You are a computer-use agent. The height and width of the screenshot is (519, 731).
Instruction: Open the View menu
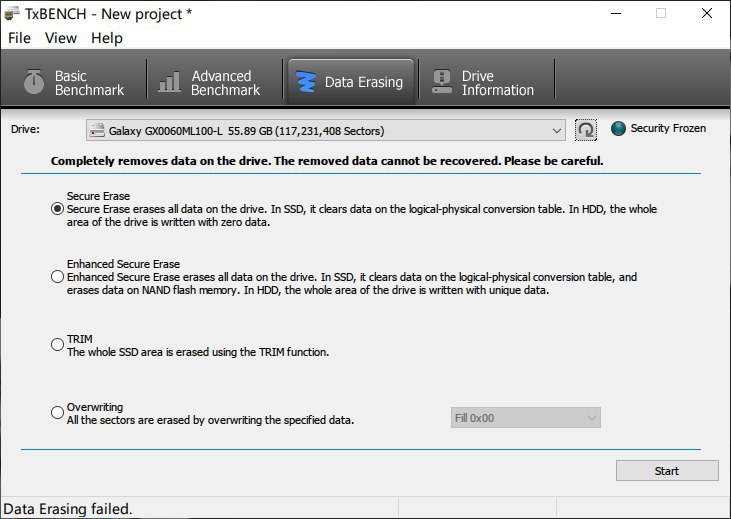[x=61, y=38]
